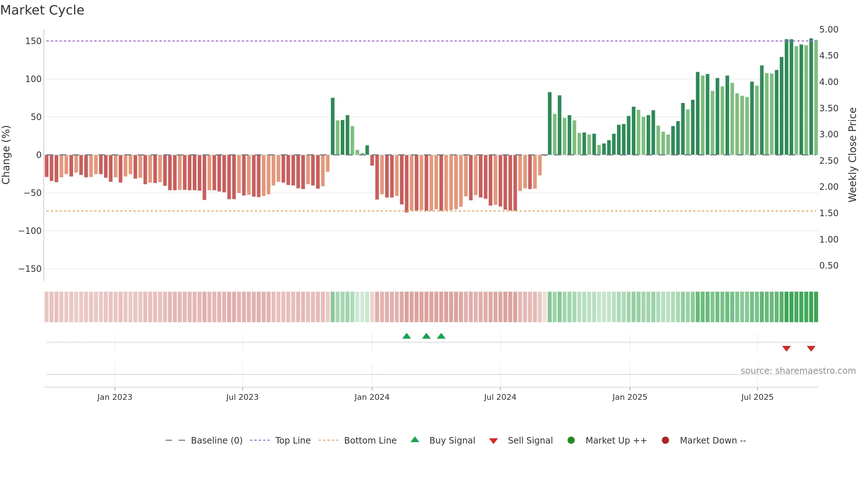Click the grey dashed Baseline legend swatch
The height and width of the screenshot is (488, 868).
pos(175,440)
